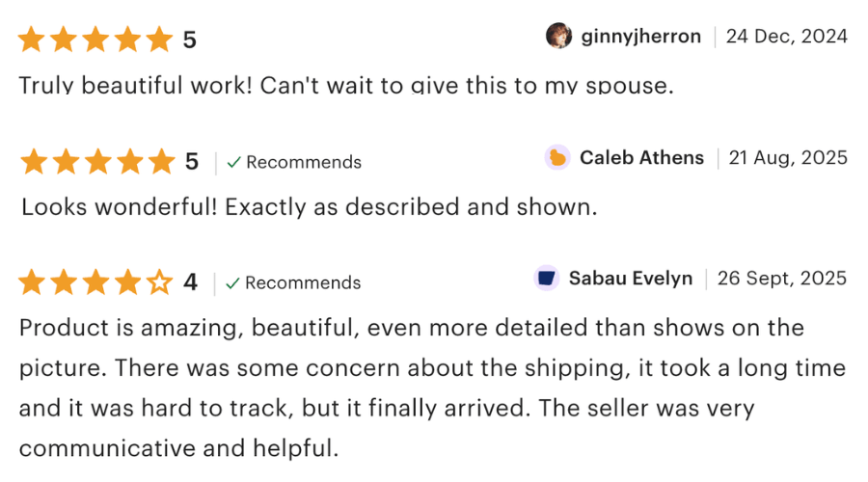Click the "Looks wonderful!" review text
868x482 pixels.
coord(309,207)
